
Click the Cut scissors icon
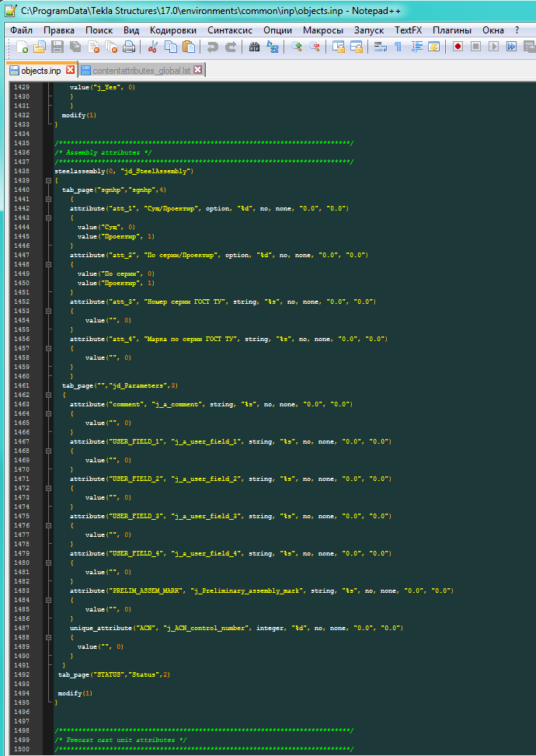tap(153, 47)
